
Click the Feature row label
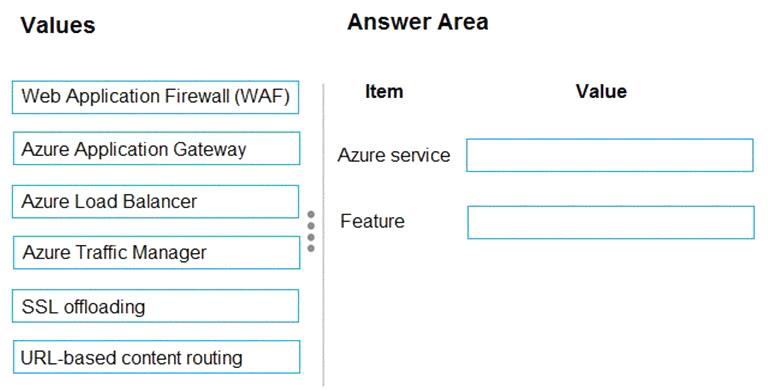tap(372, 221)
